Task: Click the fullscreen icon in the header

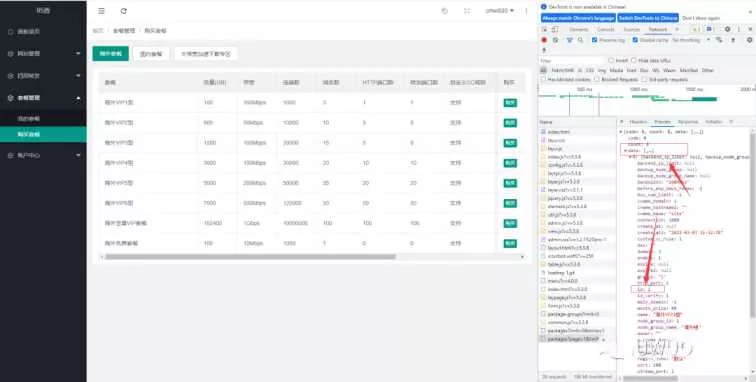Action: (467, 11)
